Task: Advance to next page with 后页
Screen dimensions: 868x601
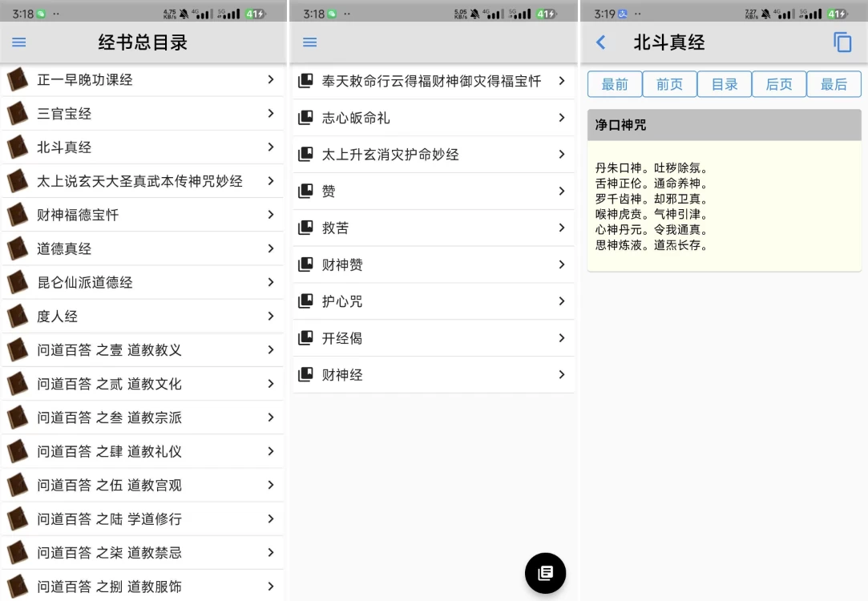Action: 778,84
